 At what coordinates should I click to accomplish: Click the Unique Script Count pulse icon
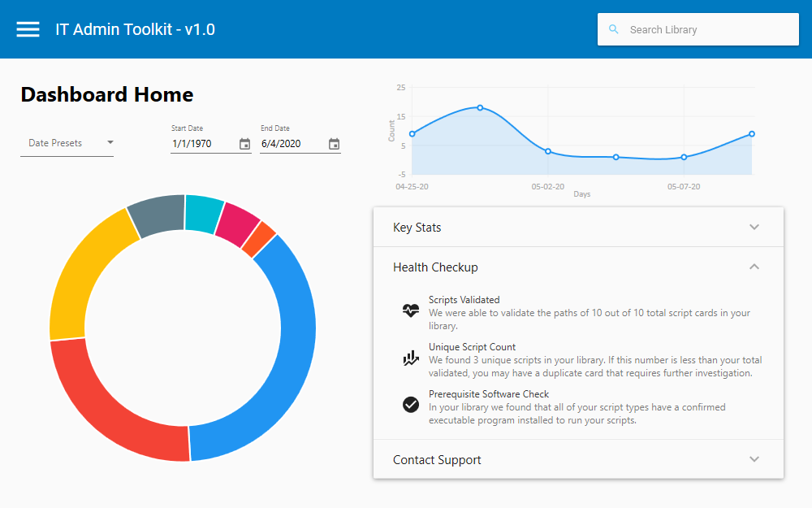411,357
